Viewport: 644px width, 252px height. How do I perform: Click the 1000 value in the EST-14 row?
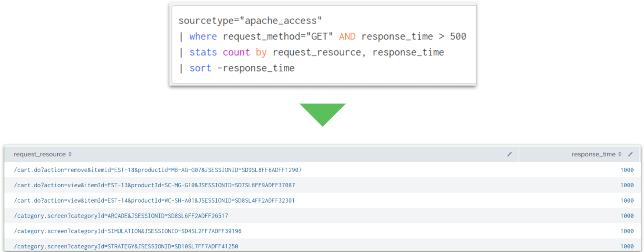coord(627,201)
